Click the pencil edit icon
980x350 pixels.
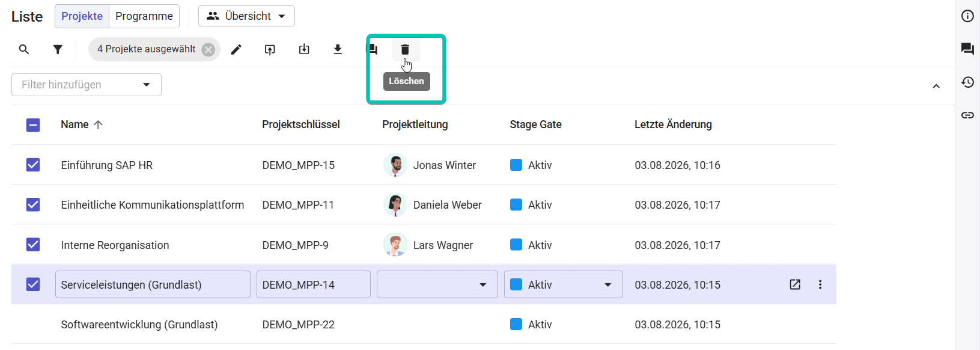pyautogui.click(x=236, y=49)
